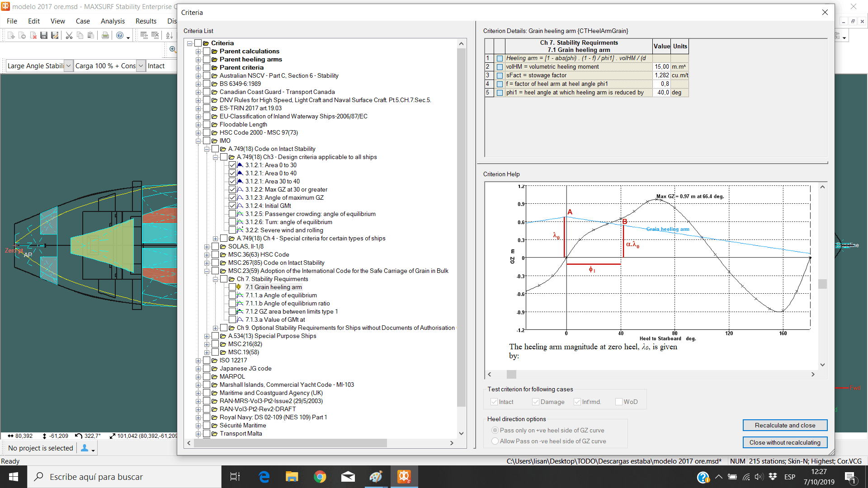Tick the checkbox in row 2 volHM of the details table
Viewport: 868px width, 488px height.
click(500, 67)
